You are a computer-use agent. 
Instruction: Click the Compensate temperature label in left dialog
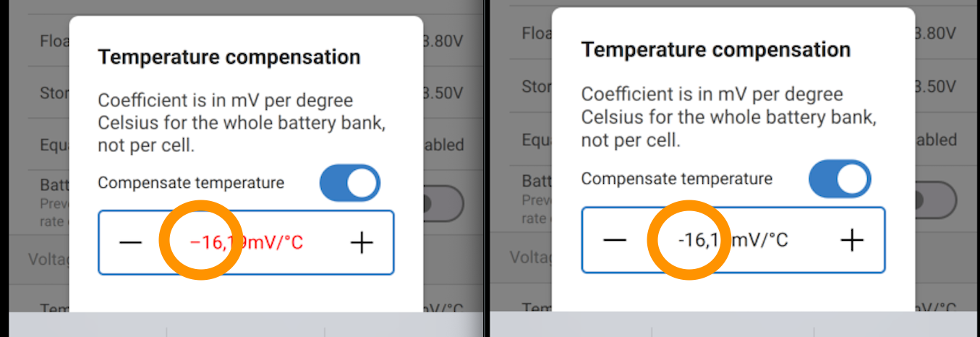click(x=191, y=183)
